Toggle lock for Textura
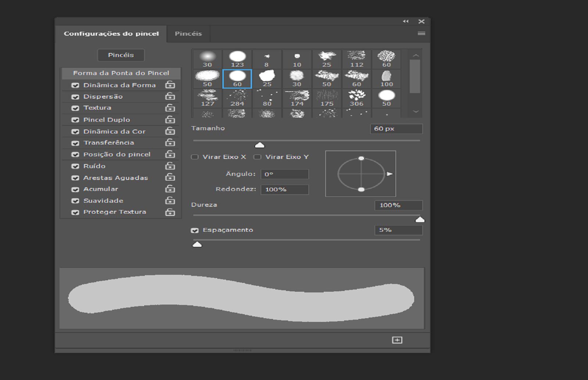588x380 pixels. tap(170, 108)
